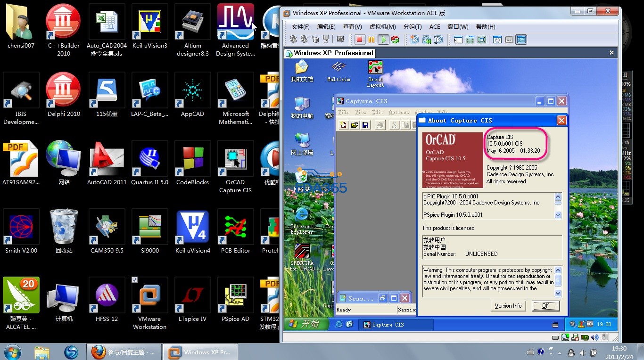The image size is (644, 360).
Task: Take a VM snapshot from VMware toolbar
Action: (414, 40)
